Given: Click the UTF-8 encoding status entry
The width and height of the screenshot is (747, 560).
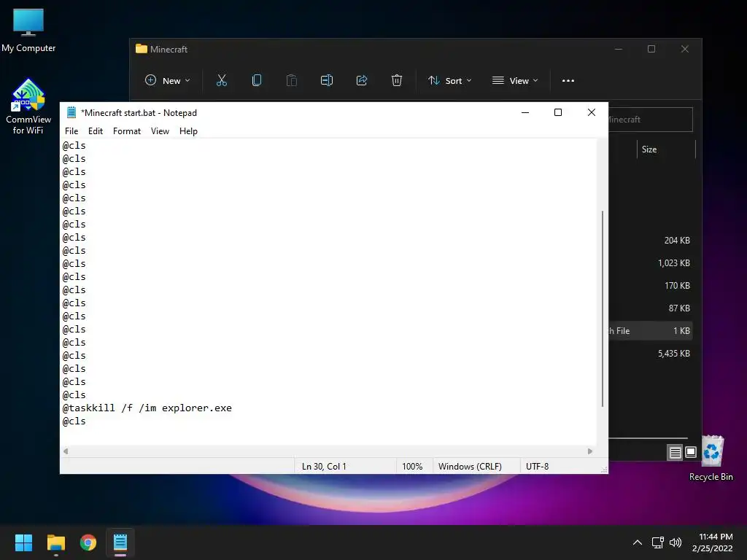Looking at the screenshot, I should pyautogui.click(x=538, y=466).
